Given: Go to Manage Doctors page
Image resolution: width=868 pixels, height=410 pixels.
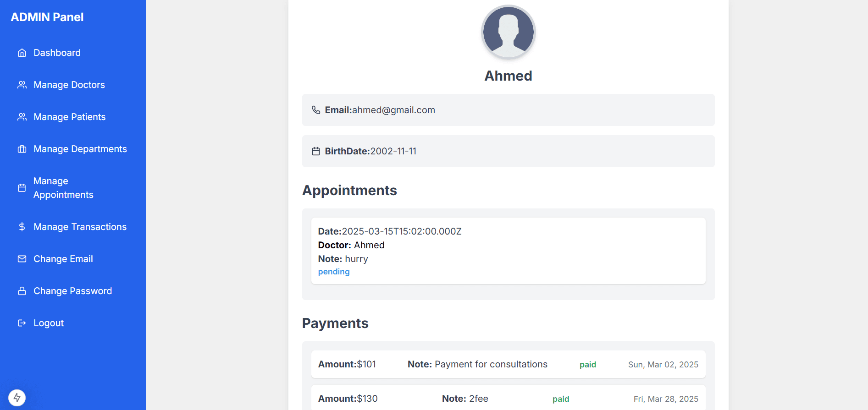Looking at the screenshot, I should [x=69, y=85].
